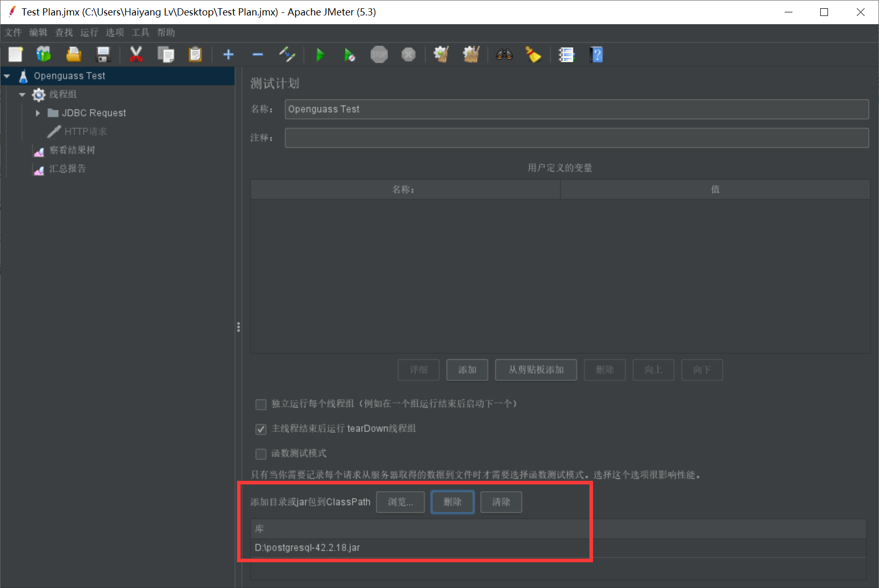The width and height of the screenshot is (879, 588).
Task: Click the blue minus Collapse all icon
Action: 258,54
